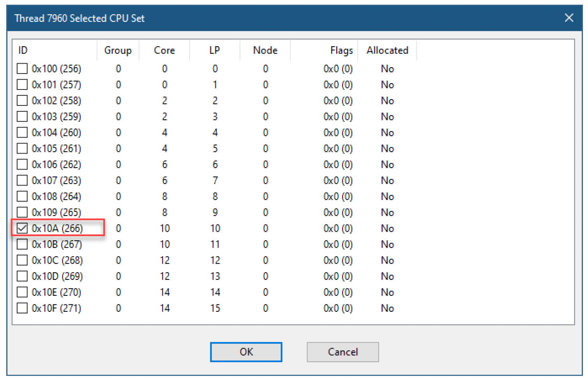Image resolution: width=588 pixels, height=379 pixels.
Task: Check the box for CPU set 0x10F (271)
Action: tap(22, 308)
